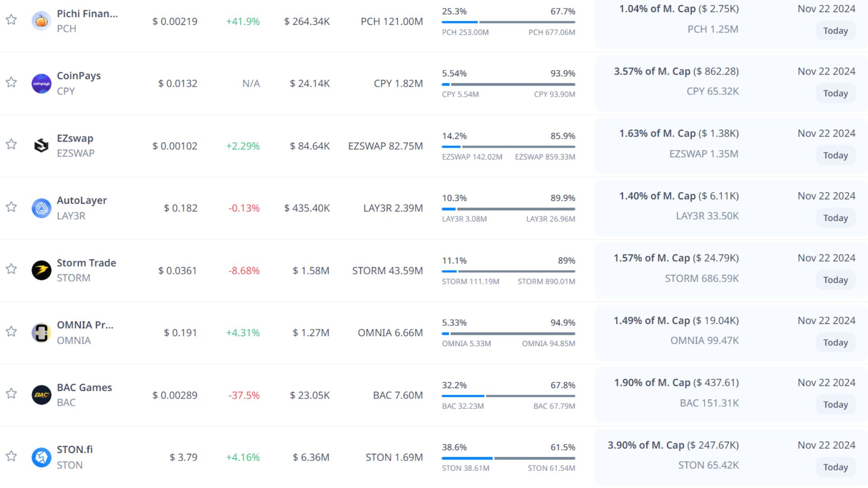Open the CoinPays token name link
This screenshot has height=488, width=868.
[79, 76]
